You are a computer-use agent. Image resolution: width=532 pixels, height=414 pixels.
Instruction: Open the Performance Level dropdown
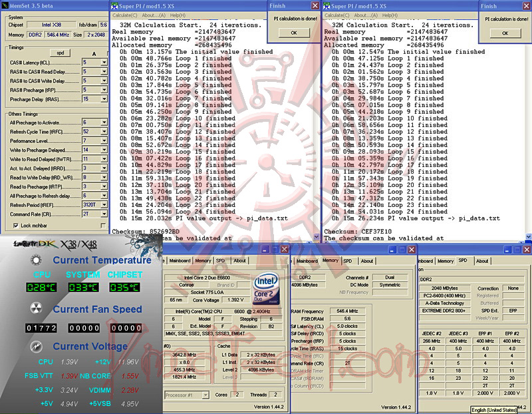coord(104,140)
